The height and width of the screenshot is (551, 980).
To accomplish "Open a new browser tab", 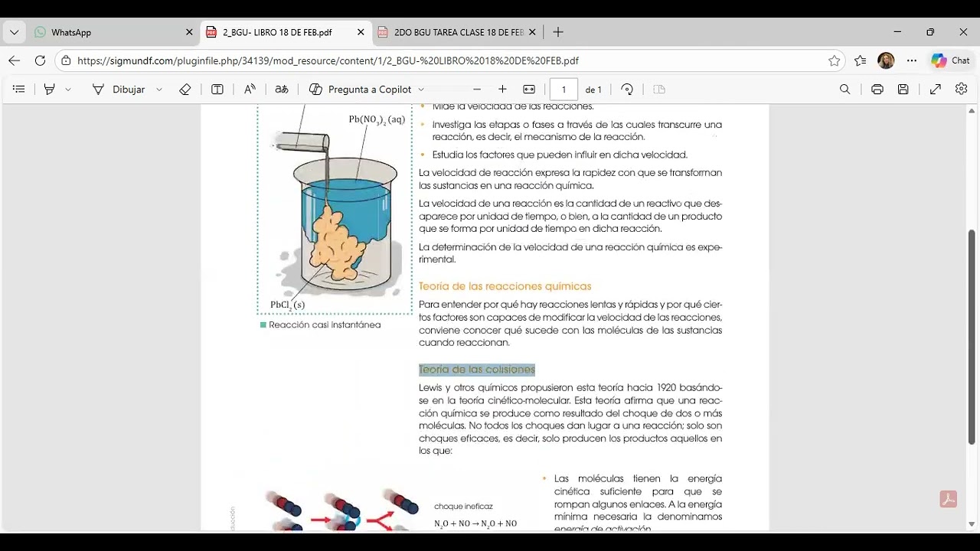I will tap(558, 32).
